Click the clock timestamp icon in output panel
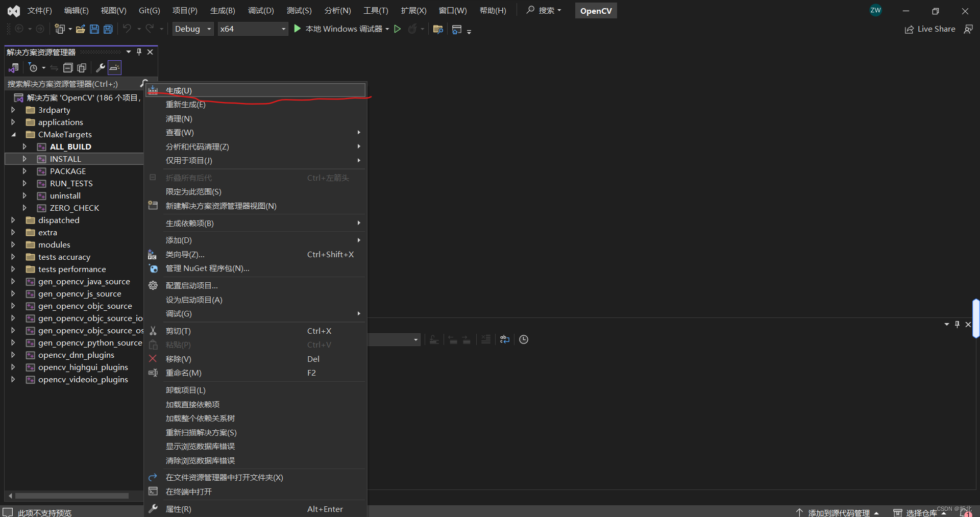 click(x=524, y=339)
